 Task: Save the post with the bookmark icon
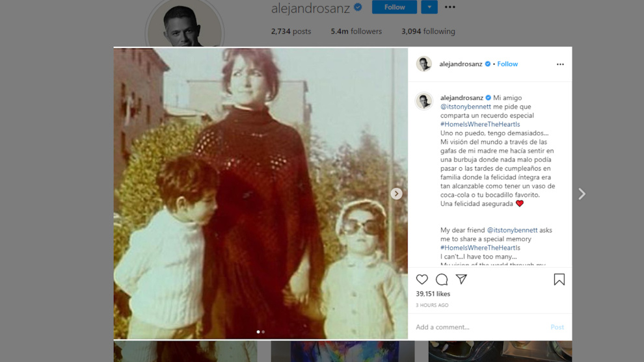tap(559, 279)
